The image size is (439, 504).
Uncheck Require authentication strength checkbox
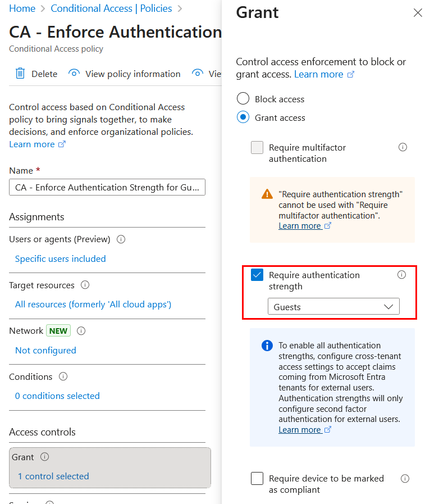coord(257,275)
